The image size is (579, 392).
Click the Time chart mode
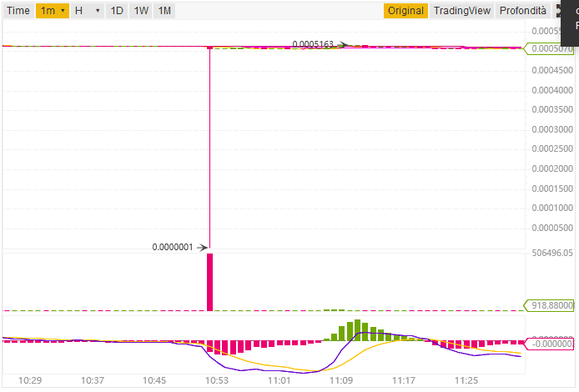pos(18,11)
